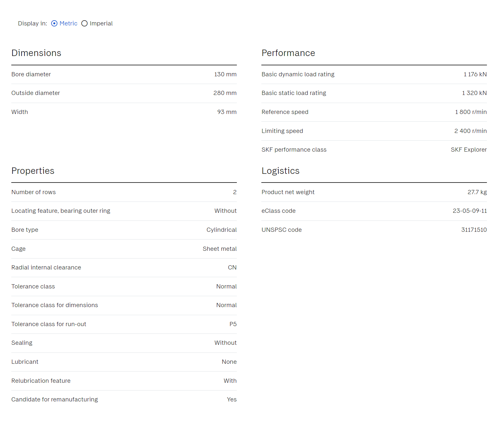Click the eClass code 23-05-09-11

click(470, 211)
